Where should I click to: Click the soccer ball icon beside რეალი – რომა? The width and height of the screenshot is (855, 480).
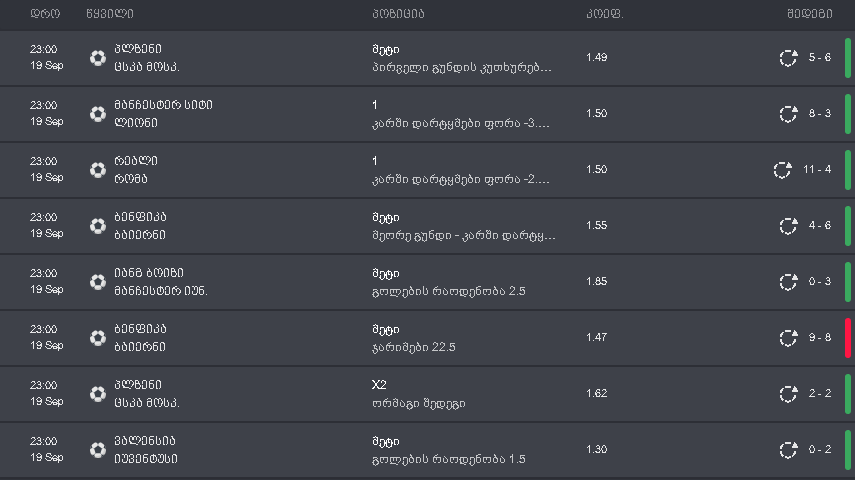97,170
